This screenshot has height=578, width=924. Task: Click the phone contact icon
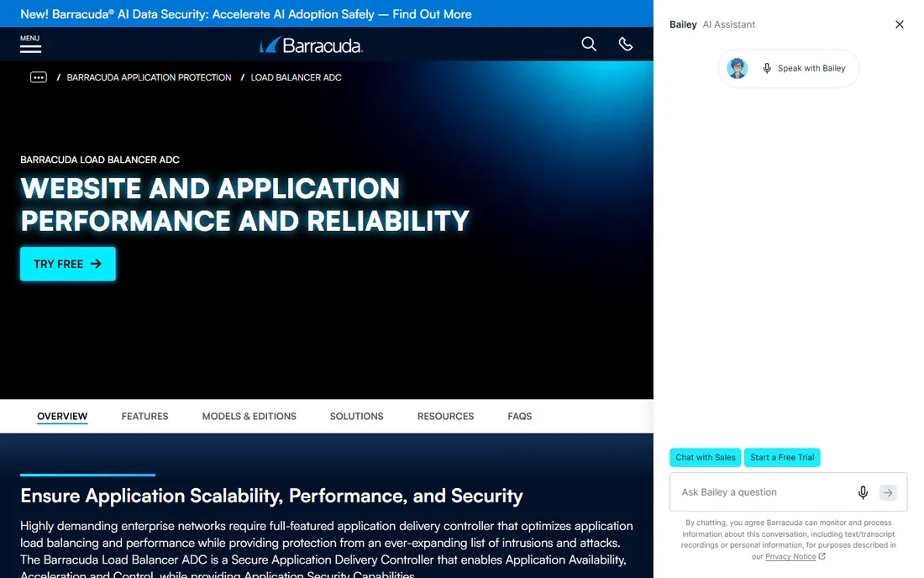tap(625, 45)
